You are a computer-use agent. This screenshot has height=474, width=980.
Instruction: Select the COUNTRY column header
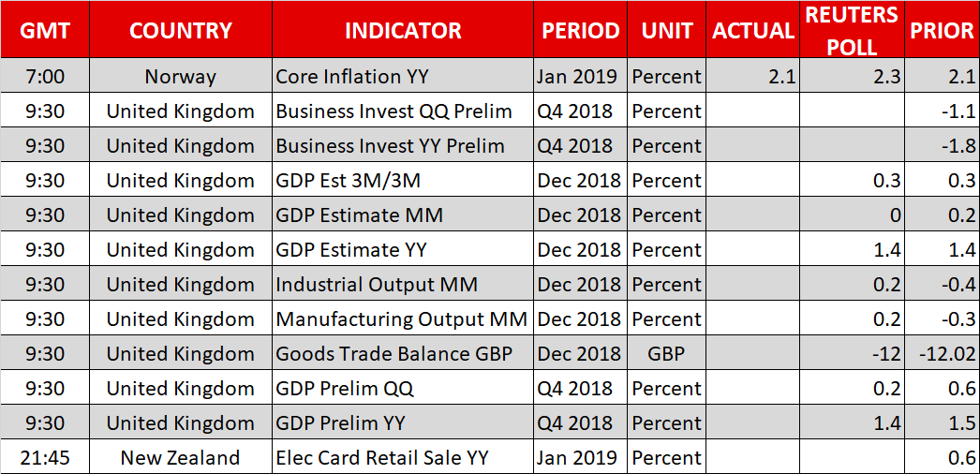click(x=180, y=30)
